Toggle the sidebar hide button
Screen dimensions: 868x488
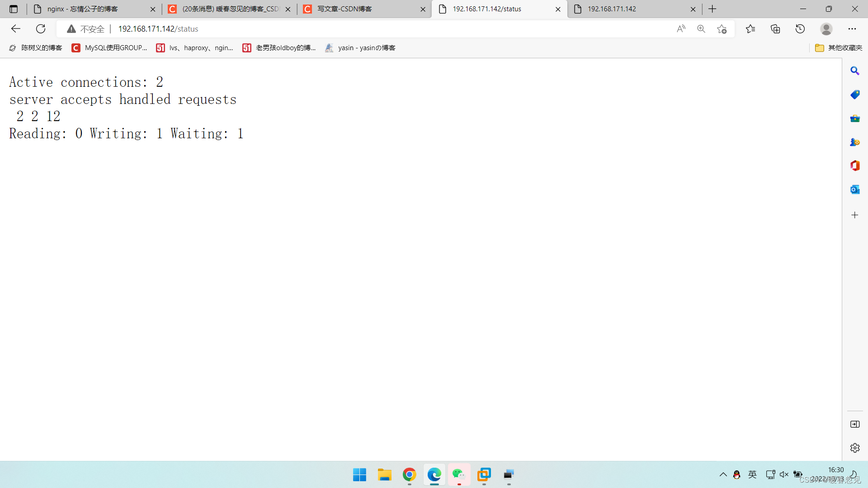click(854, 424)
